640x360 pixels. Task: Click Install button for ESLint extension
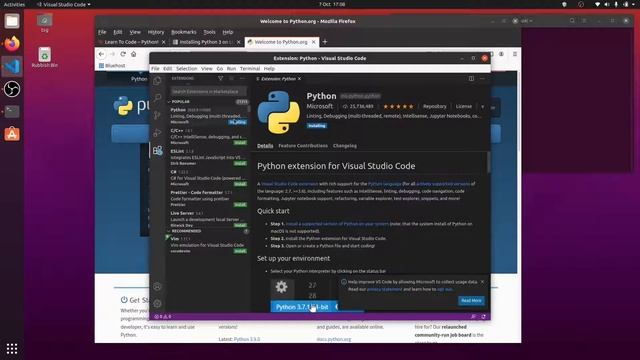point(240,163)
